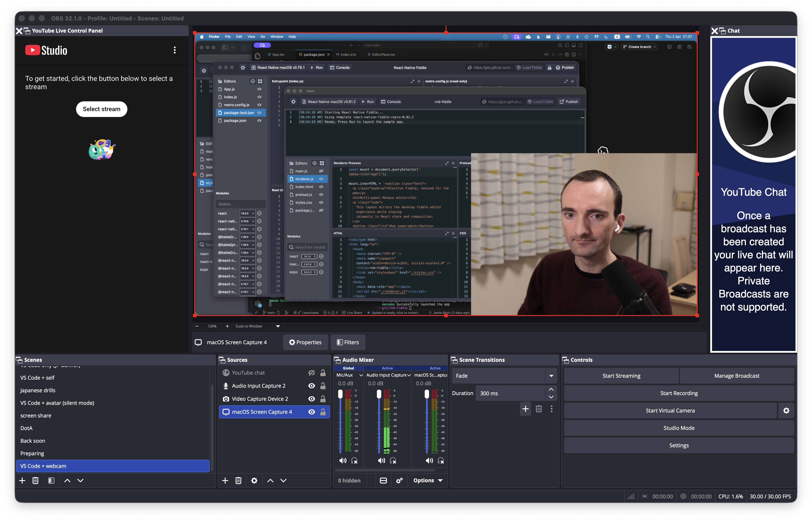
Task: Mute the macOS Screen Capture audio channel
Action: (429, 461)
